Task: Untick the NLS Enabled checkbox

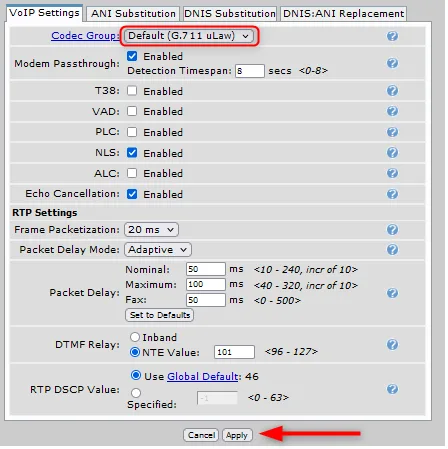Action: (x=132, y=153)
